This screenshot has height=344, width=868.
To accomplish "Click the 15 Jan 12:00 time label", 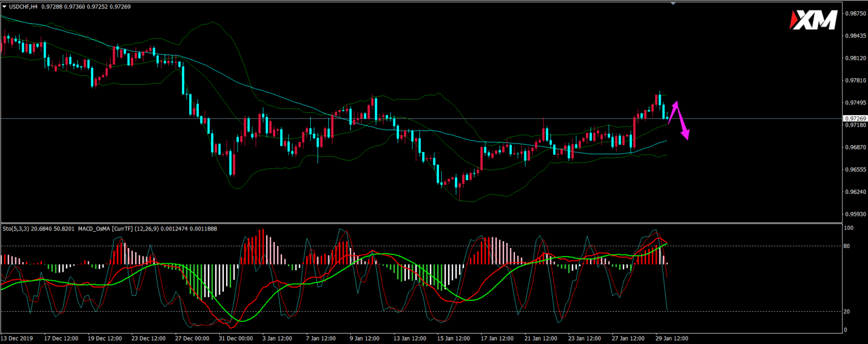I will click(x=453, y=338).
